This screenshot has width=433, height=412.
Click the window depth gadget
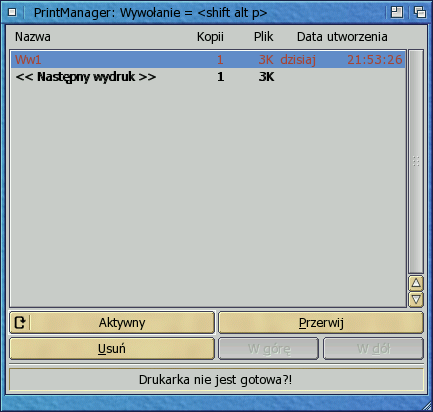click(420, 13)
